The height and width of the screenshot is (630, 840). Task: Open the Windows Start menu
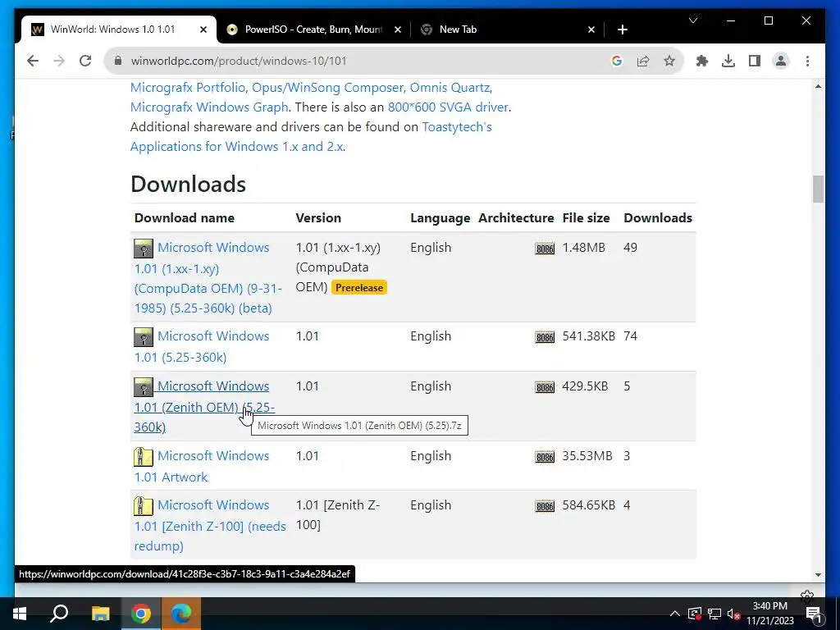pos(20,614)
